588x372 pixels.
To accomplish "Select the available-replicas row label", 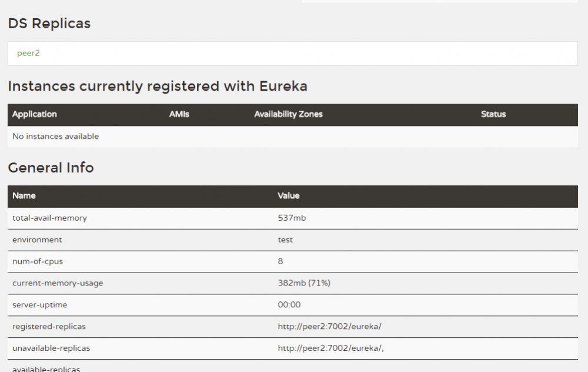I will [46, 368].
